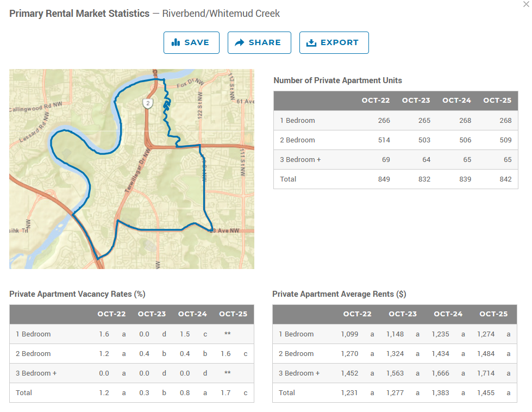Click the download icon on Export
Image resolution: width=532 pixels, height=412 pixels.
pos(311,42)
